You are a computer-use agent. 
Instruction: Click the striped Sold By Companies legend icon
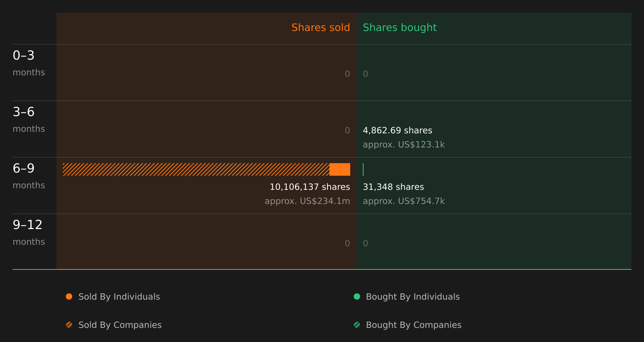69,325
